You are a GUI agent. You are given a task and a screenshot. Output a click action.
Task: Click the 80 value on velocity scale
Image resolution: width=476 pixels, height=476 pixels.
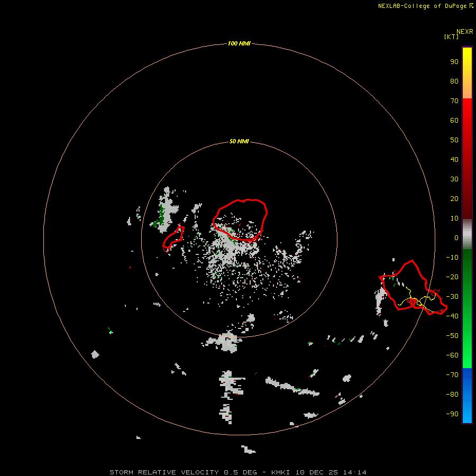454,81
